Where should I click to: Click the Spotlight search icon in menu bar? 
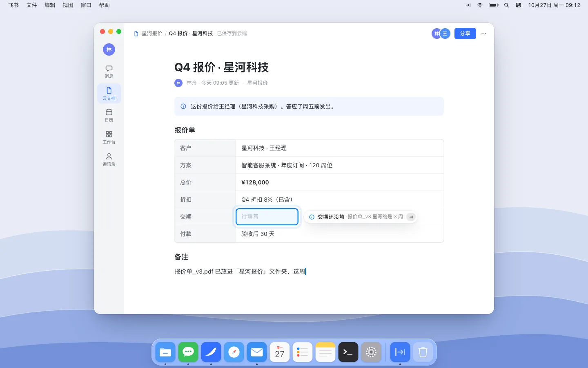(x=506, y=5)
